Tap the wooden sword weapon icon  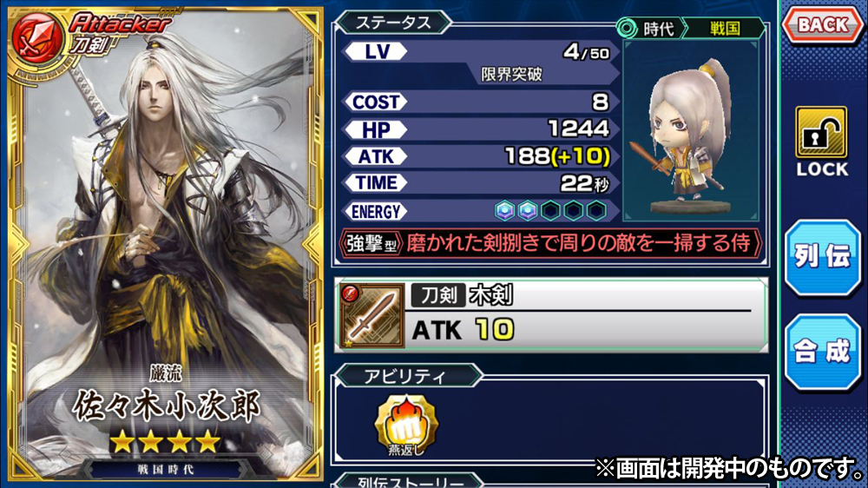[x=372, y=316]
